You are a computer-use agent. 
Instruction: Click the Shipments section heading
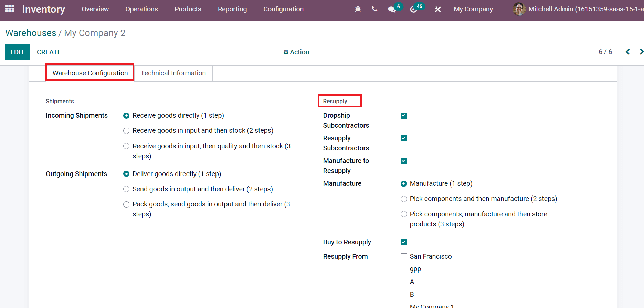tap(60, 101)
